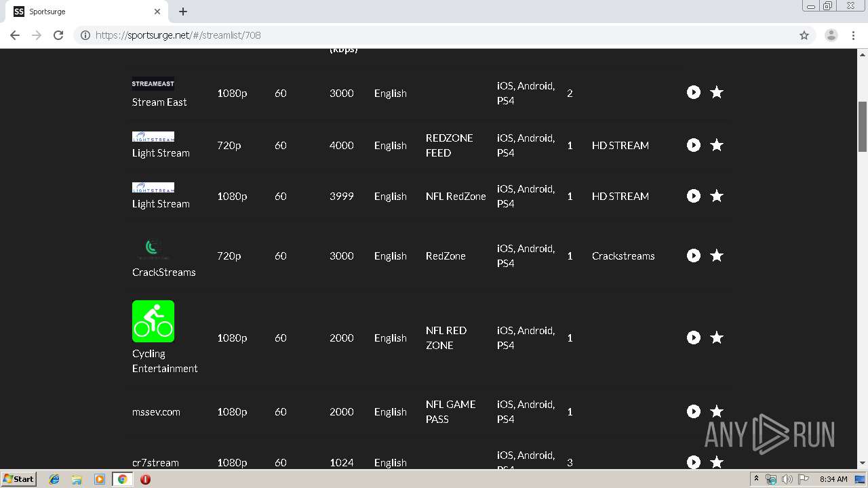Open the volume speaker tray icon
Viewport: 868px width, 488px height.
click(x=787, y=479)
